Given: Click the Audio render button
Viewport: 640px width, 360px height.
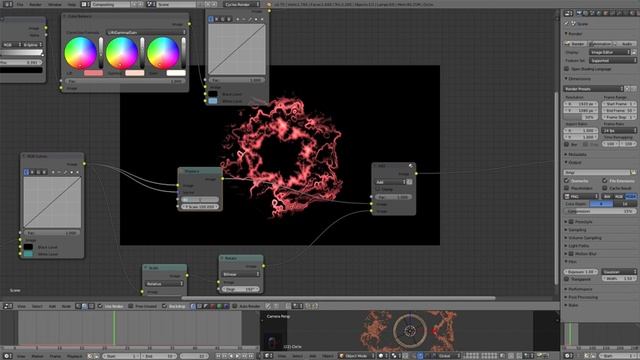Looking at the screenshot, I should pos(625,43).
